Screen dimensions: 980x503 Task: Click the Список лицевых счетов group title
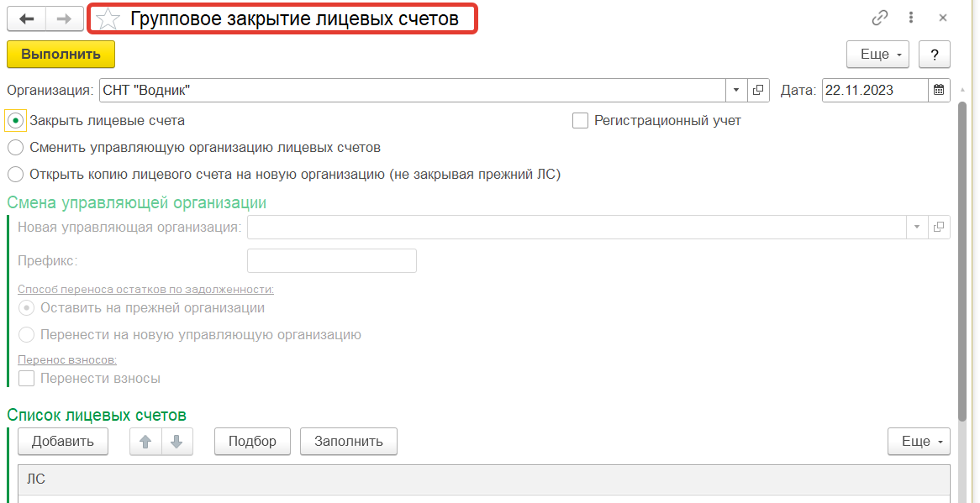point(97,414)
